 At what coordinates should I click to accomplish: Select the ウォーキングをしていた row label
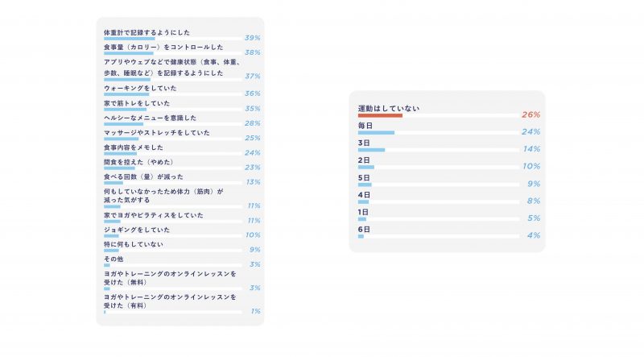(140, 88)
